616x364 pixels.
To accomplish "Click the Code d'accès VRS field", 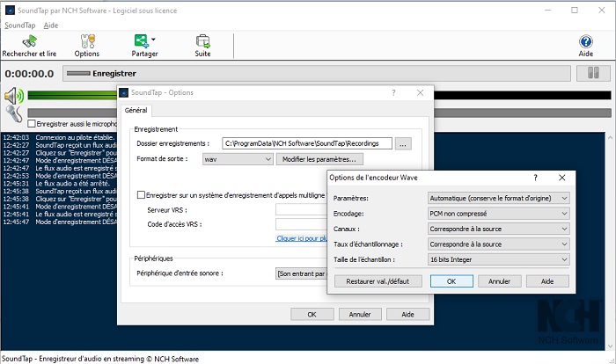I will (x=301, y=224).
